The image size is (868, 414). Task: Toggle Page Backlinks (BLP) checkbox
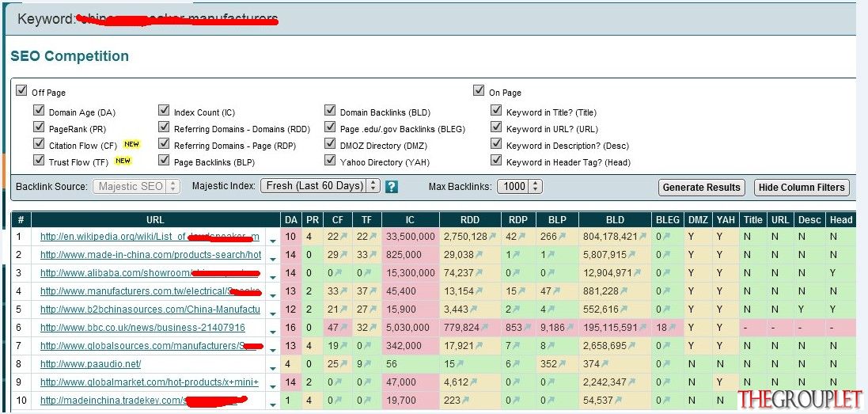164,160
